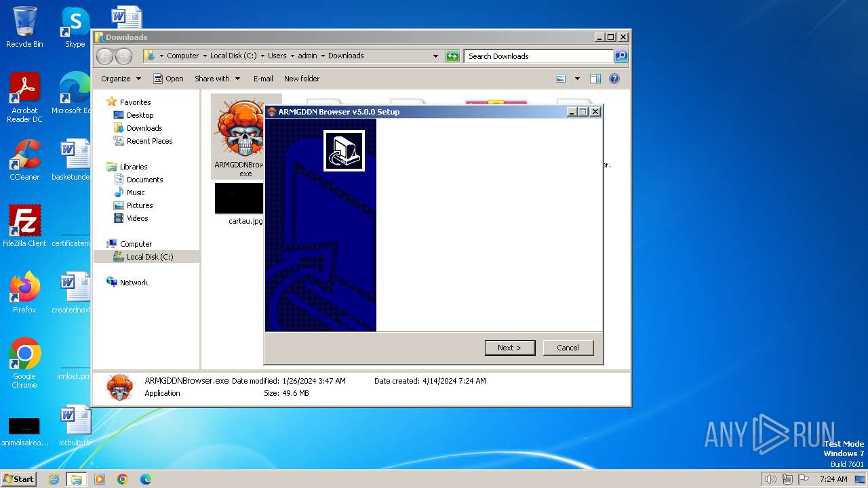Click Next in ARMGDDN Browser Setup
This screenshot has height=488, width=868.
[x=510, y=348]
